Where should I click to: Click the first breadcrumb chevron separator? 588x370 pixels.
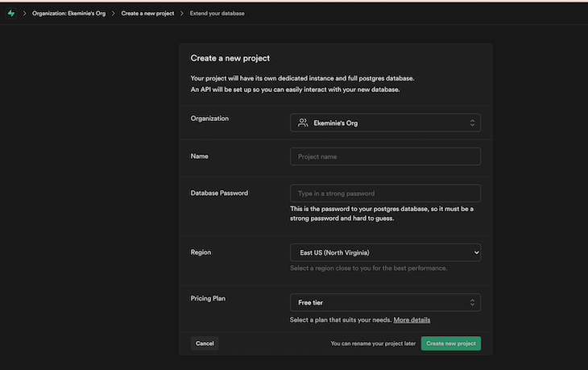point(23,14)
